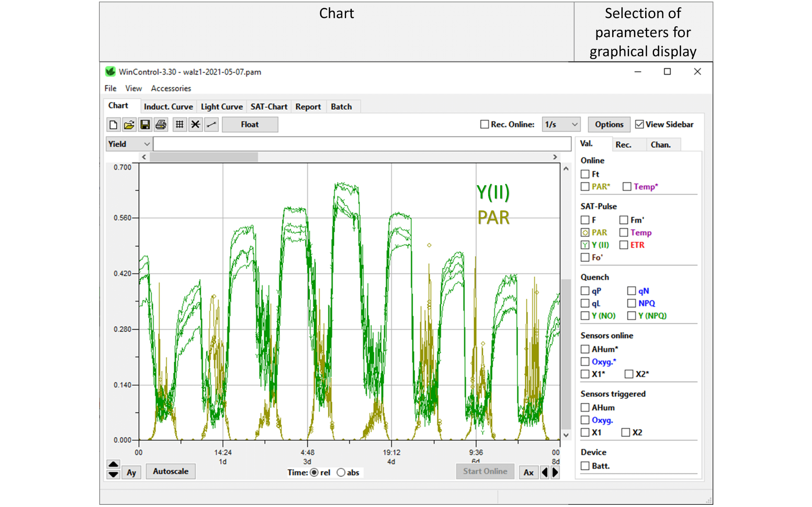Image resolution: width=812 pixels, height=507 pixels.
Task: Click the crossed-lines marker icon
Action: (x=195, y=125)
